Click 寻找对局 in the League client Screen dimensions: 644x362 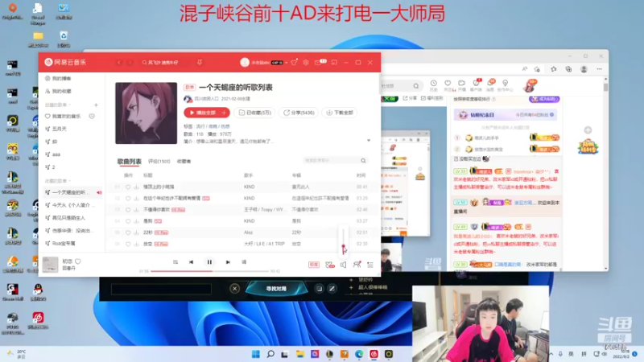pos(276,289)
